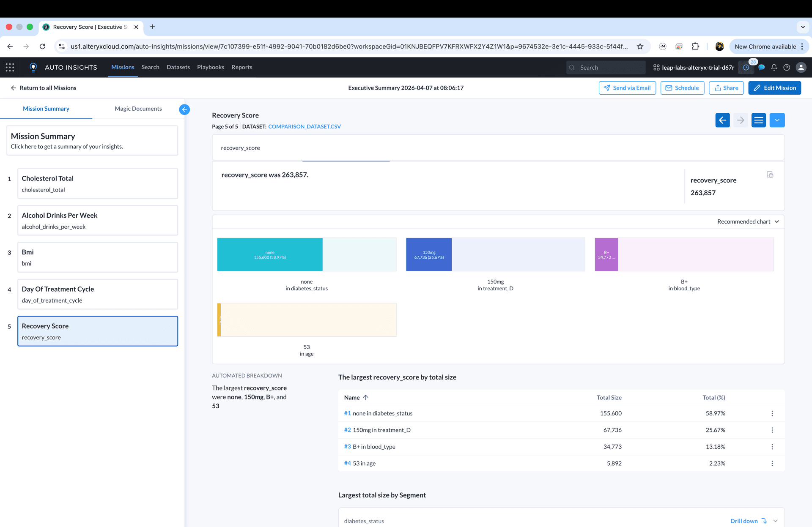Open options menu for none in diabetes_status row

(772, 413)
